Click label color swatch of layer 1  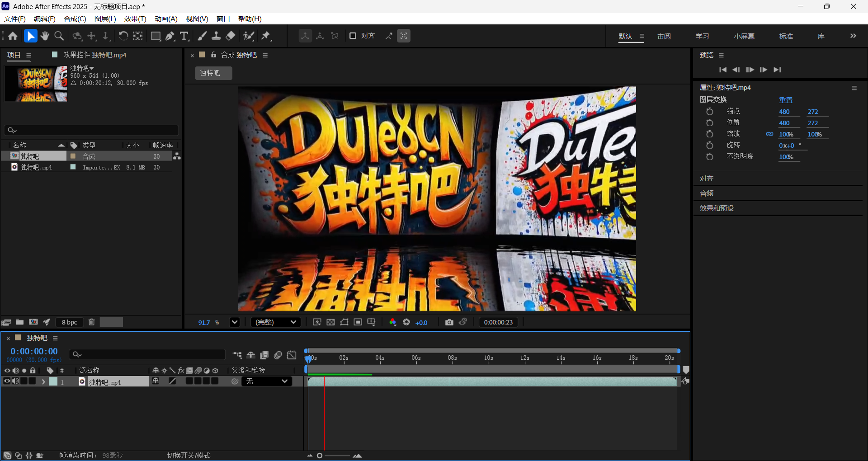53,382
